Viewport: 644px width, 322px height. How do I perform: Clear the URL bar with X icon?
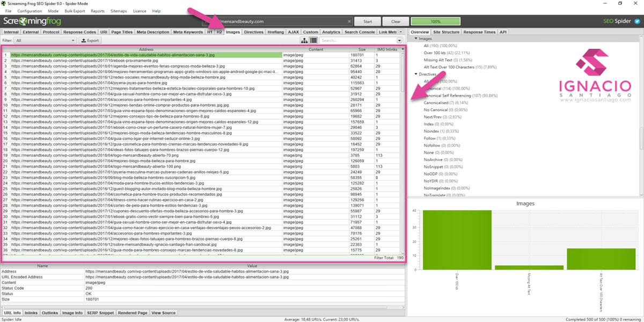349,21
